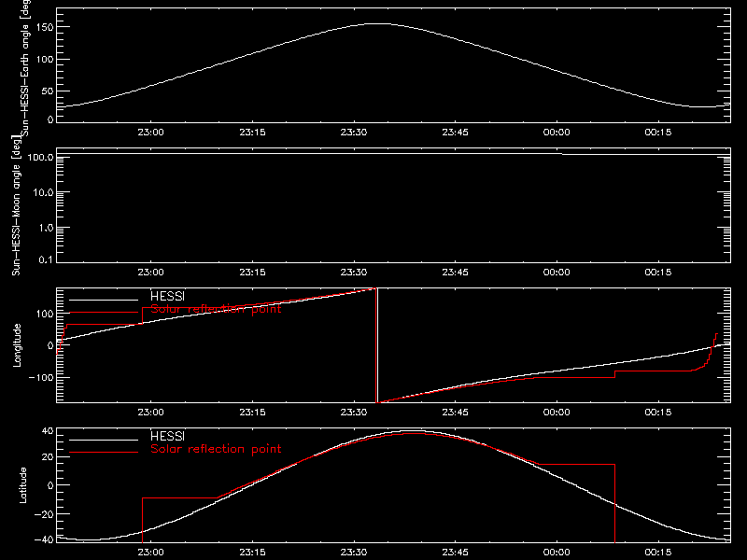Click the -20 tick on Latitude axis
This screenshot has height=560, width=747.
[44, 514]
